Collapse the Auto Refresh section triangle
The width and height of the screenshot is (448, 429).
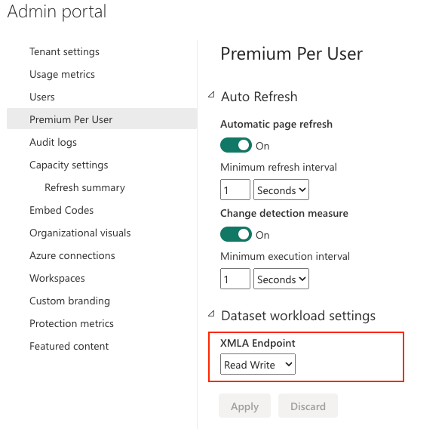click(x=211, y=96)
